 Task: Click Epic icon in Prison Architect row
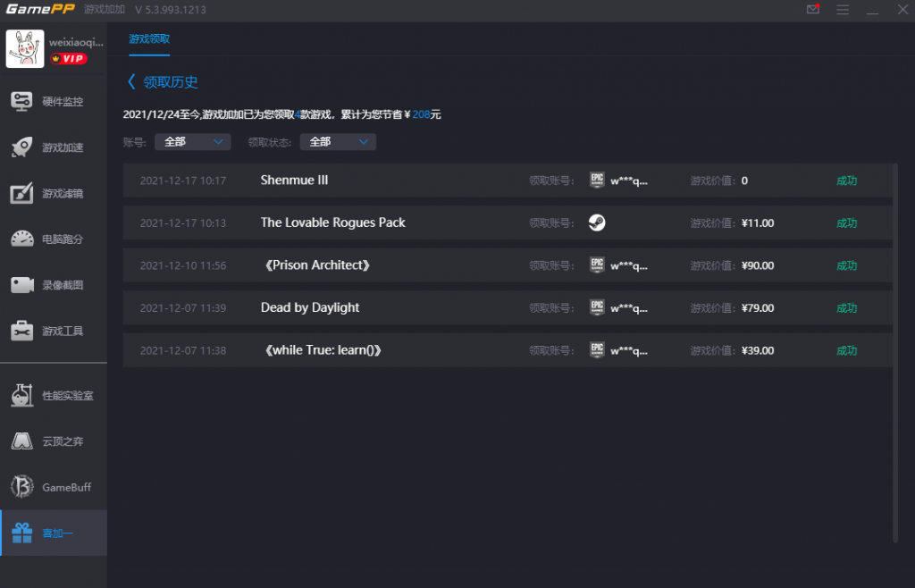(x=597, y=265)
